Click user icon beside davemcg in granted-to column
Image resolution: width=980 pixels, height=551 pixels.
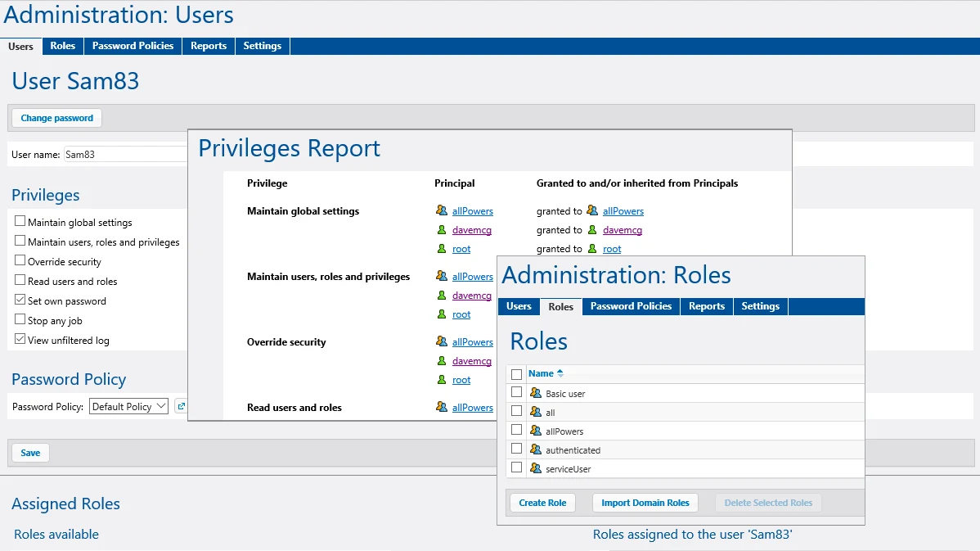coord(592,229)
